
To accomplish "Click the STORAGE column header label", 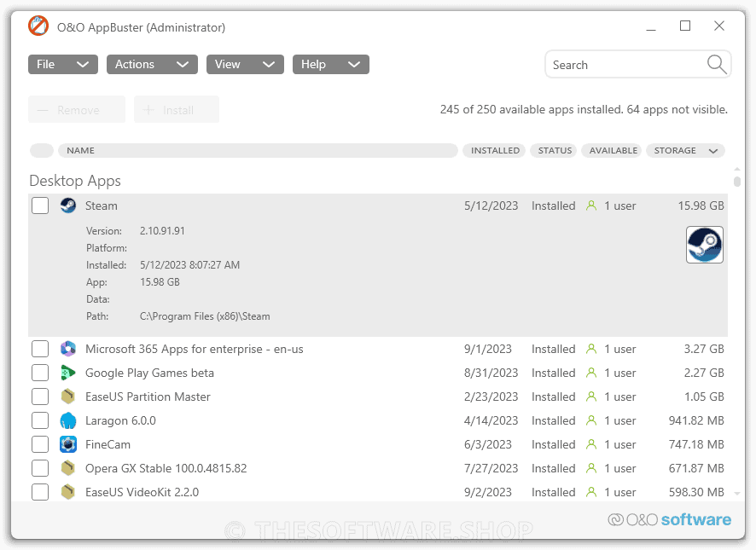I will tap(675, 150).
